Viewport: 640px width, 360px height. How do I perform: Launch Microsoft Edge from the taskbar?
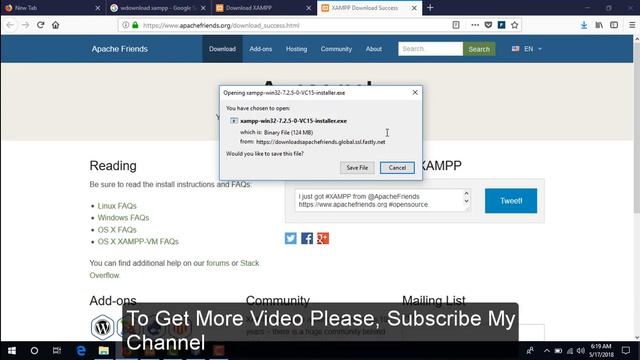tap(81, 351)
